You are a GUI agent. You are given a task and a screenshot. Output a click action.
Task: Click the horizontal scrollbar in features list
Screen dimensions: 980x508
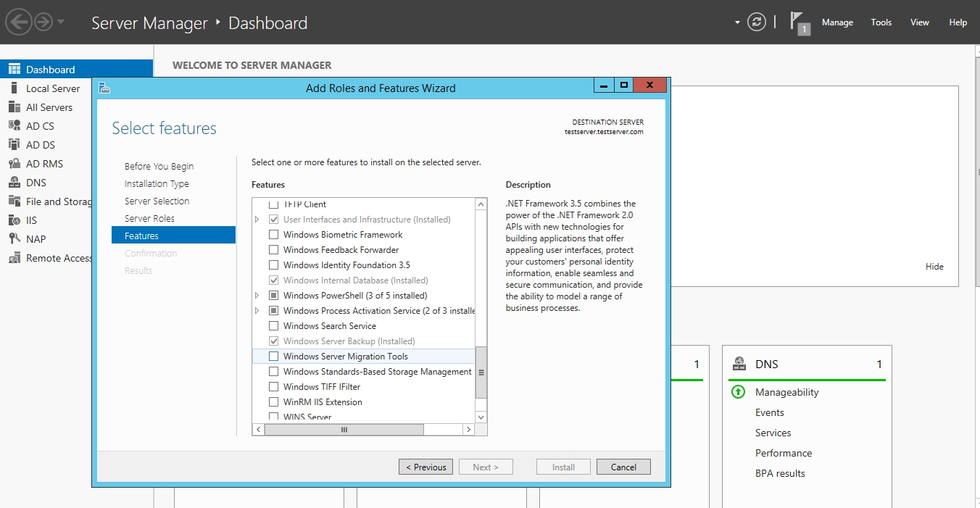pos(344,430)
